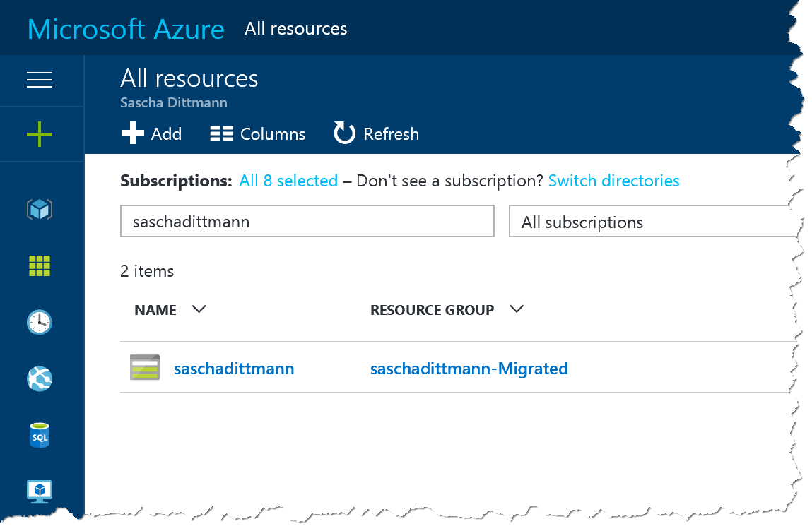The height and width of the screenshot is (531, 812).
Task: Sort by the NAME column chevron
Action: [x=199, y=309]
